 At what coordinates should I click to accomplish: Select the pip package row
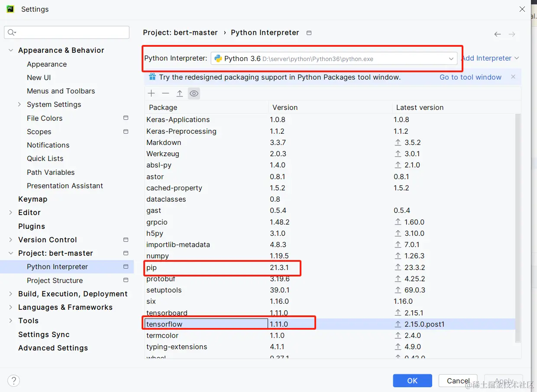point(330,267)
